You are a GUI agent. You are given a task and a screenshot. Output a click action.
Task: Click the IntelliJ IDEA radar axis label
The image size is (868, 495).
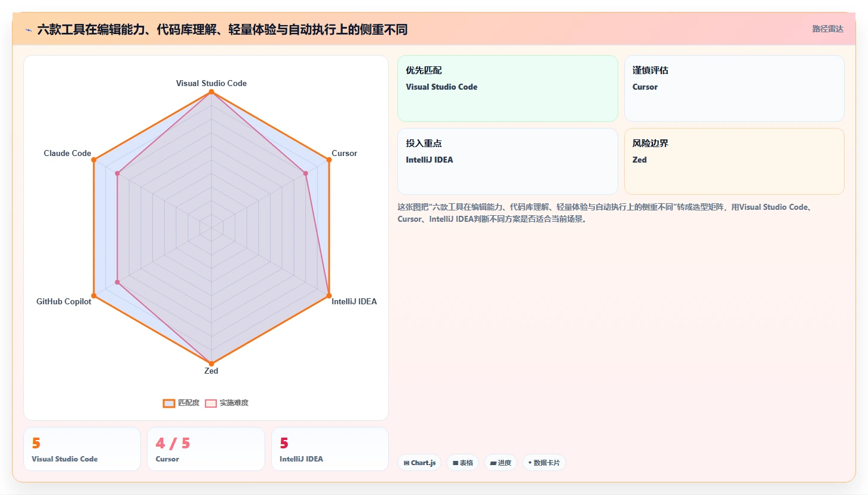[x=354, y=301]
